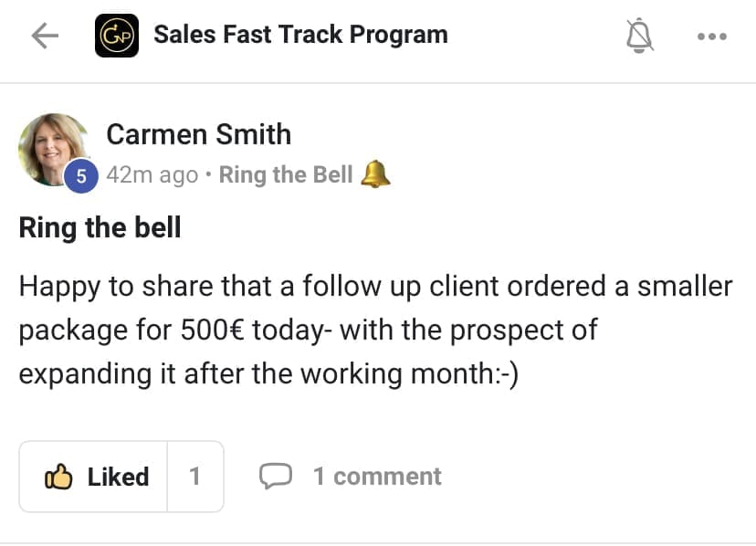Viewport: 756px width, 546px height.
Task: Toggle the muted notification bell
Action: [x=640, y=36]
